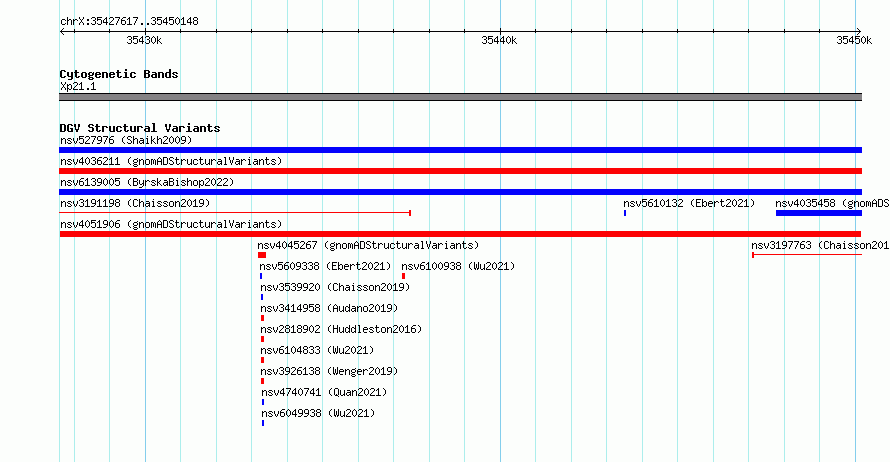Click the red line under nsv3197763

tap(807, 255)
